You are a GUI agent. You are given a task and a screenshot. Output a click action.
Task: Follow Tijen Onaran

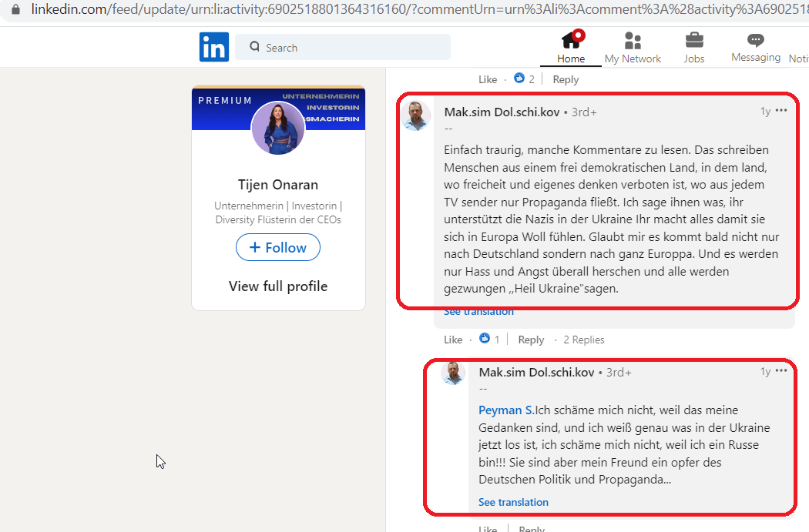point(278,247)
